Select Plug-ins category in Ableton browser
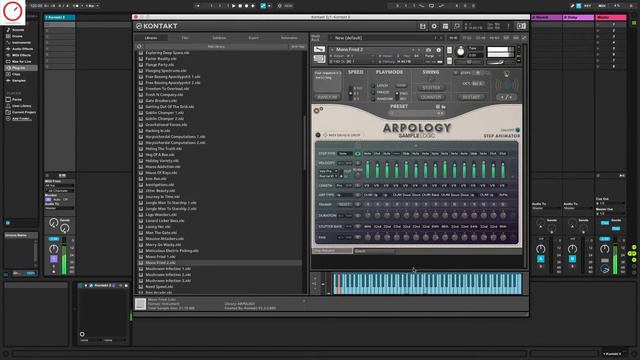Image resolution: width=640 pixels, height=360 pixels. click(x=19, y=68)
